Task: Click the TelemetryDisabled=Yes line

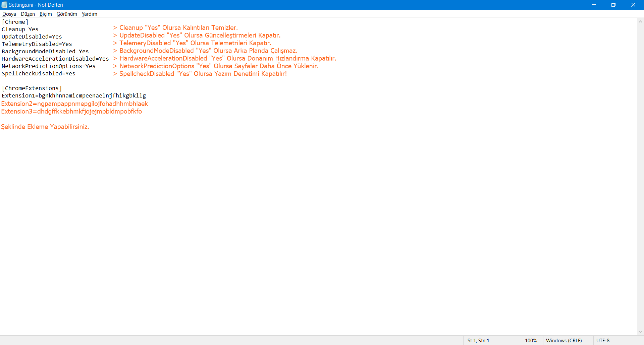Action: click(x=37, y=44)
